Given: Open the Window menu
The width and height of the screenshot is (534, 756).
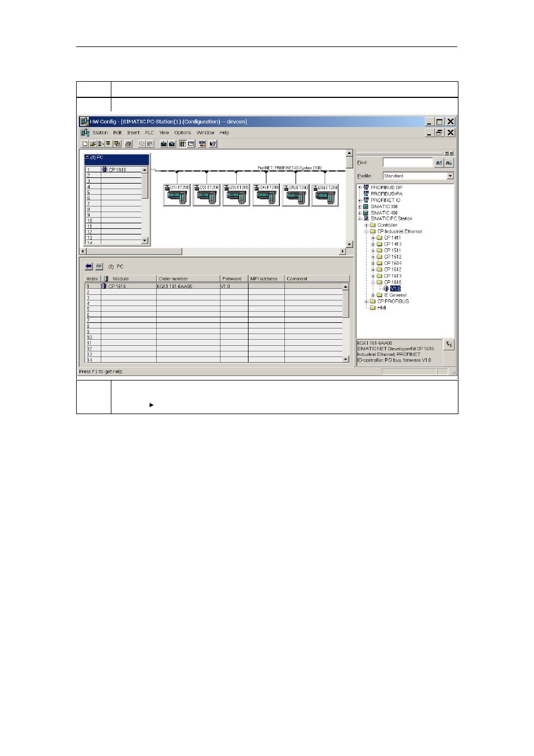Looking at the screenshot, I should [x=205, y=133].
